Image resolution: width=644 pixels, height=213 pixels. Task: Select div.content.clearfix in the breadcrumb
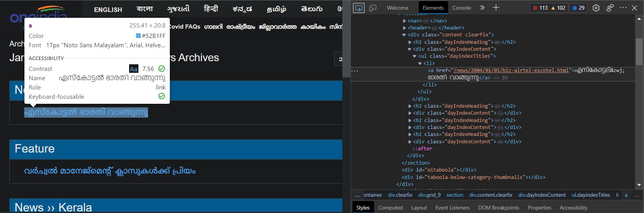click(491, 195)
